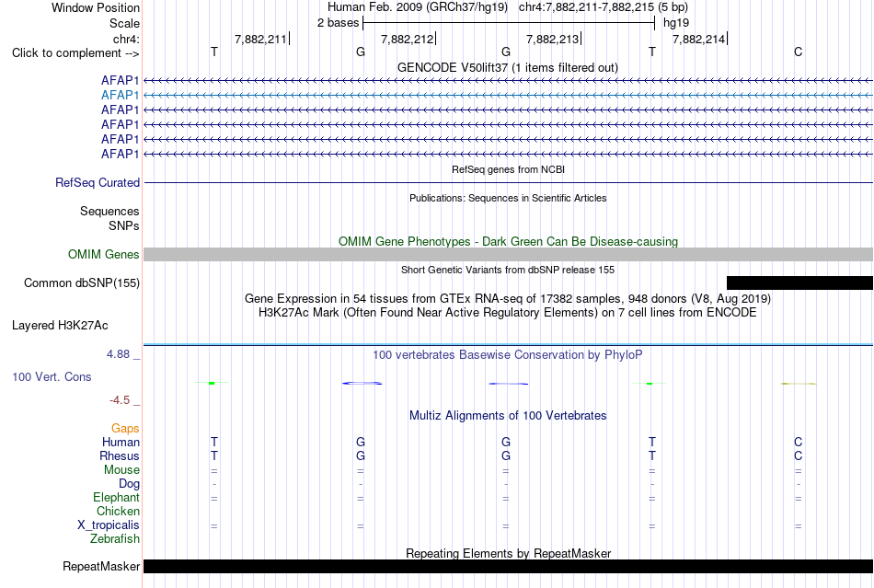Click the 4.88 conservation upper limit value
This screenshot has height=588, width=874.
(x=118, y=354)
